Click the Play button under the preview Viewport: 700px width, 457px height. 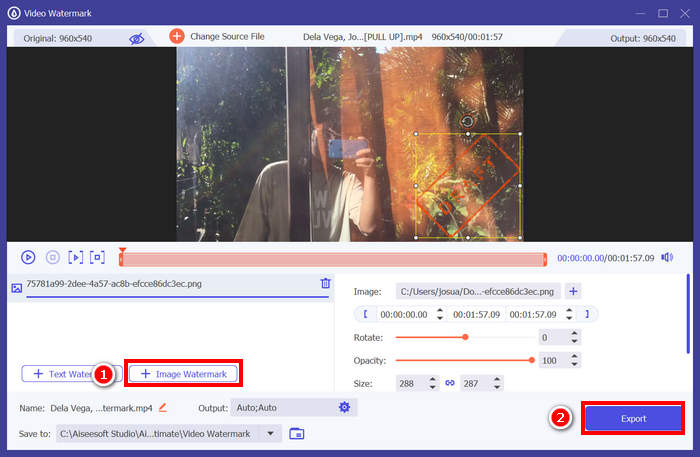click(28, 257)
